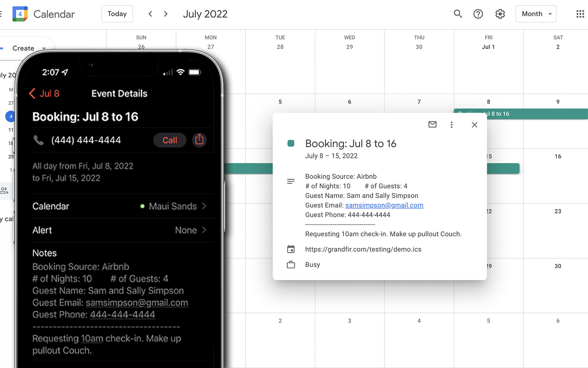Screen dimensions: 588x368
Task: Click Tuesday 5 date number
Action: 280,102
